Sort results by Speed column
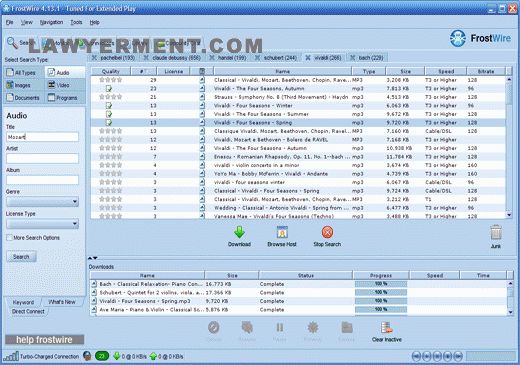This screenshot has height=365, width=520. [446, 71]
